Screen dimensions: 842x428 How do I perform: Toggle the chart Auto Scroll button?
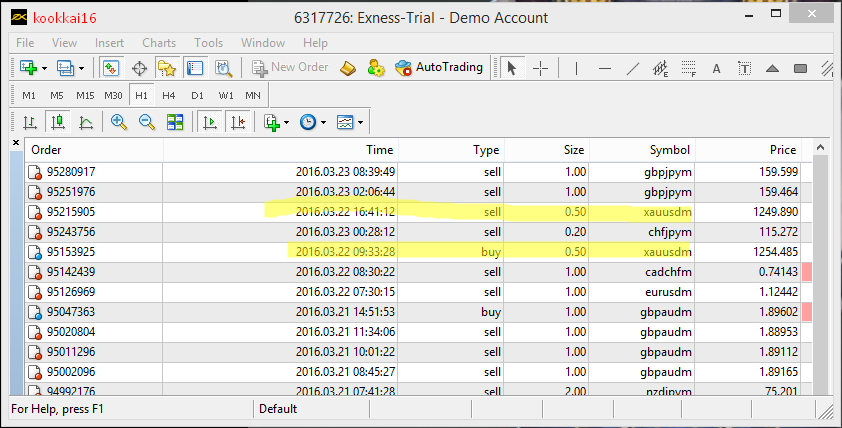pyautogui.click(x=210, y=122)
